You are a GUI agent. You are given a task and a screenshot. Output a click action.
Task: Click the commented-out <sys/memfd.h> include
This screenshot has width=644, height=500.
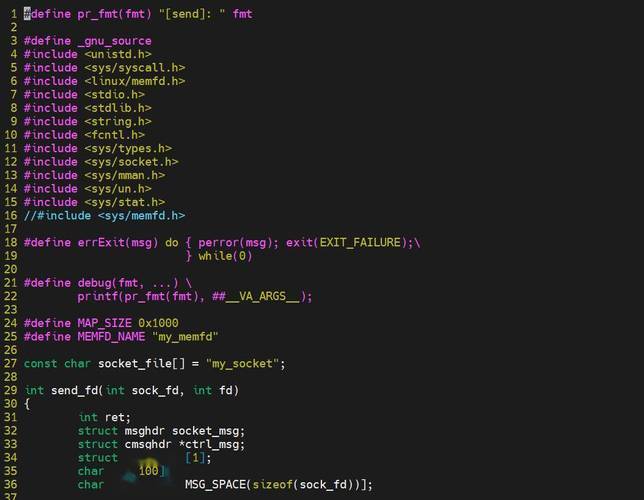(x=104, y=216)
